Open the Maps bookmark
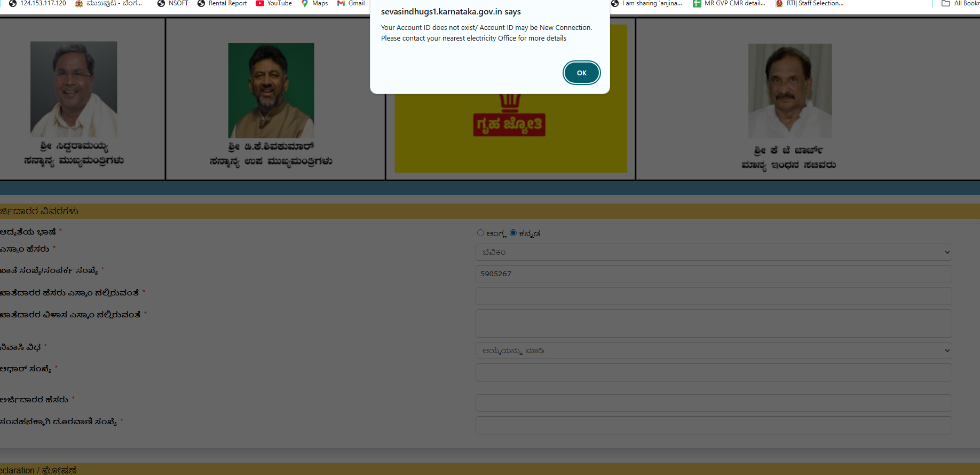Screen dimensions: 980x475 click(x=314, y=3)
